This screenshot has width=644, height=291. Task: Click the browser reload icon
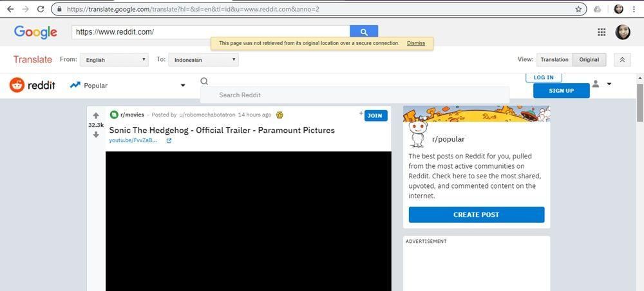[x=41, y=9]
